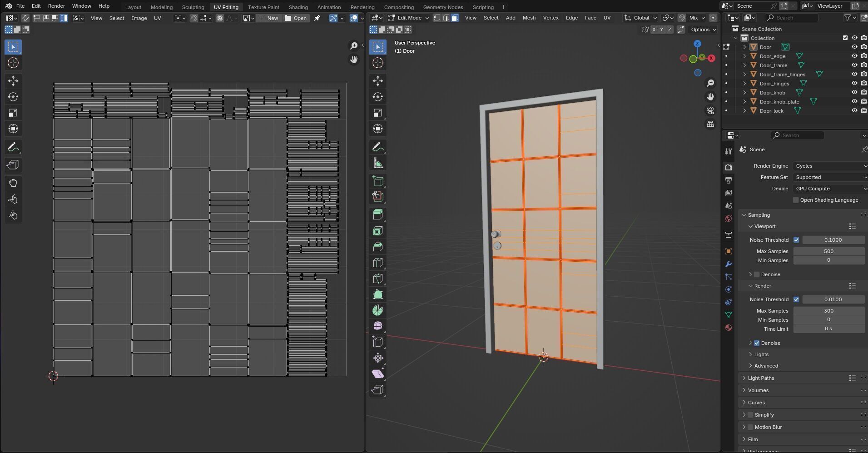Viewport: 868px width, 453px height.
Task: Open Device dropdown showing GPU Compute
Action: coord(830,189)
